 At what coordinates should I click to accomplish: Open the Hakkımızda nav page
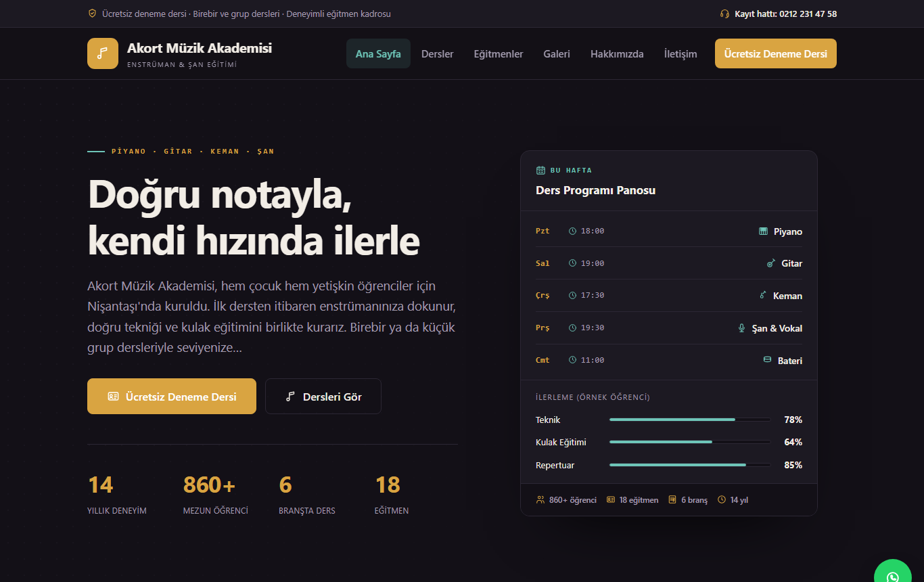pos(617,53)
